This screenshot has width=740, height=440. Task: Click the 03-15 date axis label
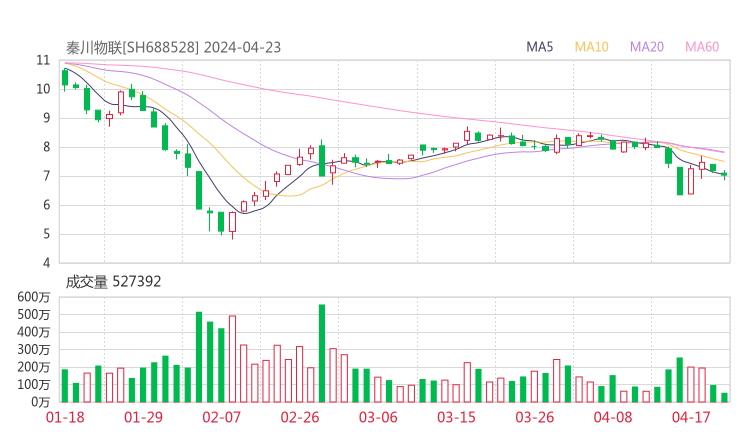(x=456, y=417)
